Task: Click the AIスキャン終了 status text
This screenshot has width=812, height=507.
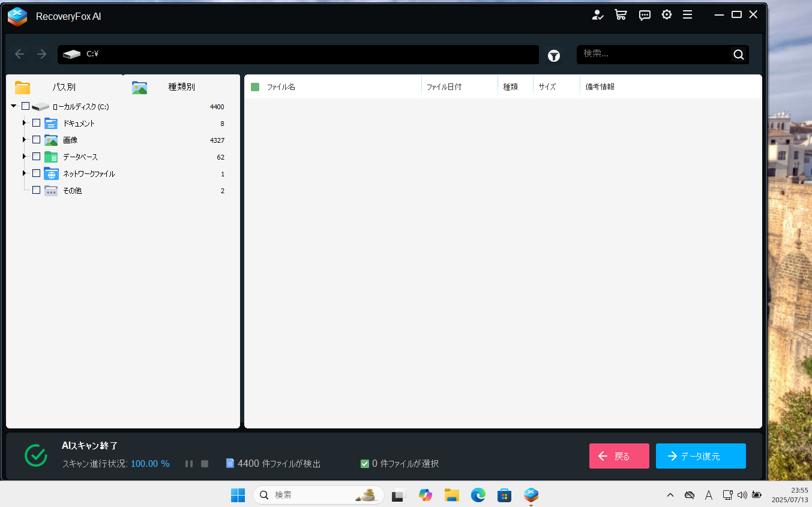Action: (90, 445)
